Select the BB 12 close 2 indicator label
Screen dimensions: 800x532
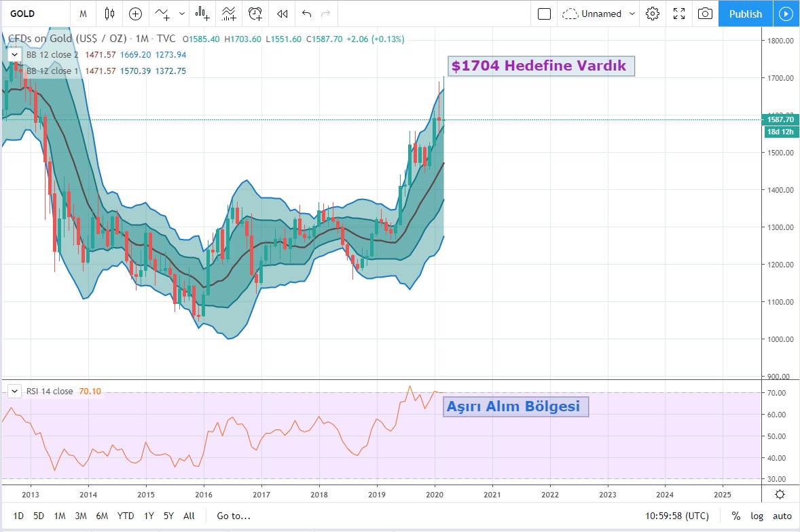[52, 54]
